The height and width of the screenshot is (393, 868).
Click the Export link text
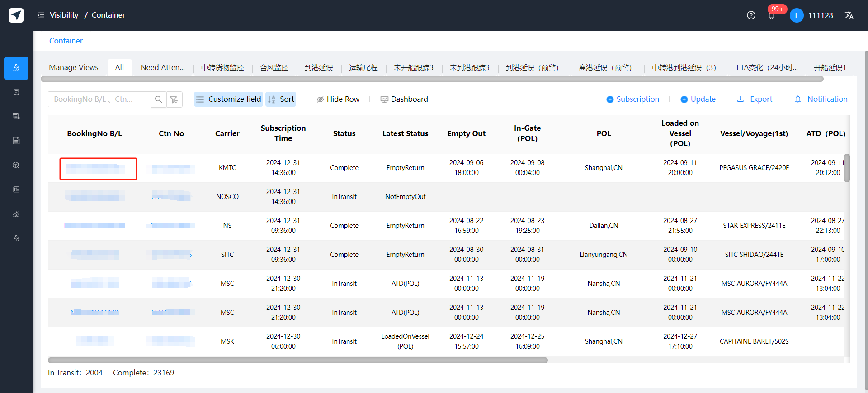click(761, 99)
